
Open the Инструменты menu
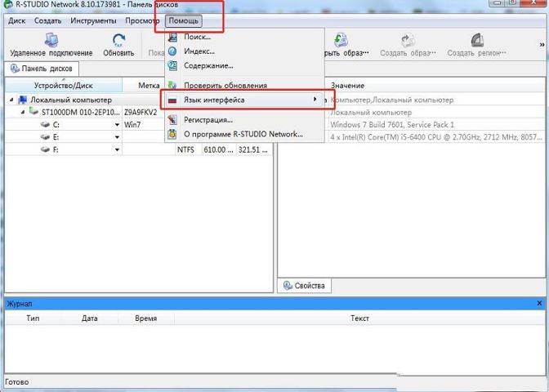click(92, 20)
